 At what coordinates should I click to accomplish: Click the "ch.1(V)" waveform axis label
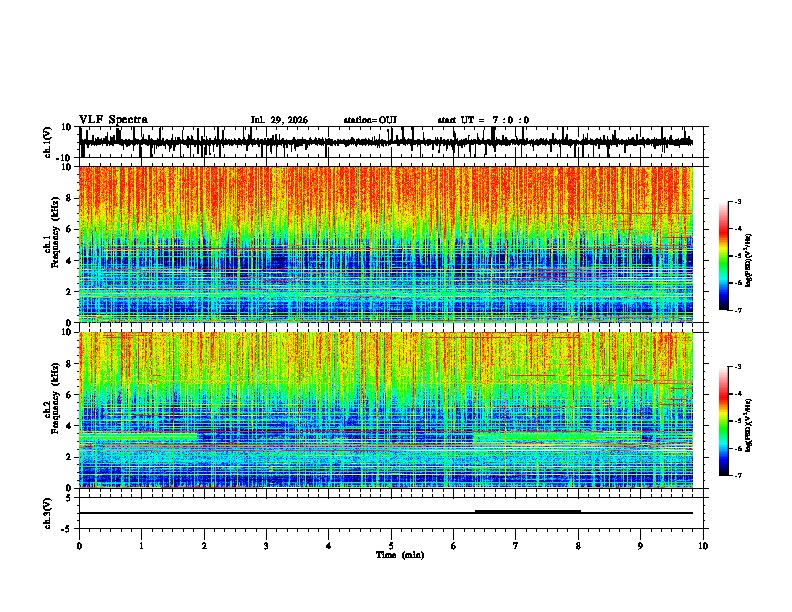(x=48, y=142)
